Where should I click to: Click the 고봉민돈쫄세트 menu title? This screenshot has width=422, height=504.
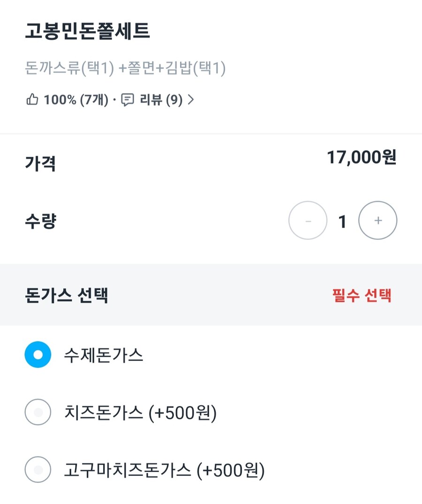87,31
